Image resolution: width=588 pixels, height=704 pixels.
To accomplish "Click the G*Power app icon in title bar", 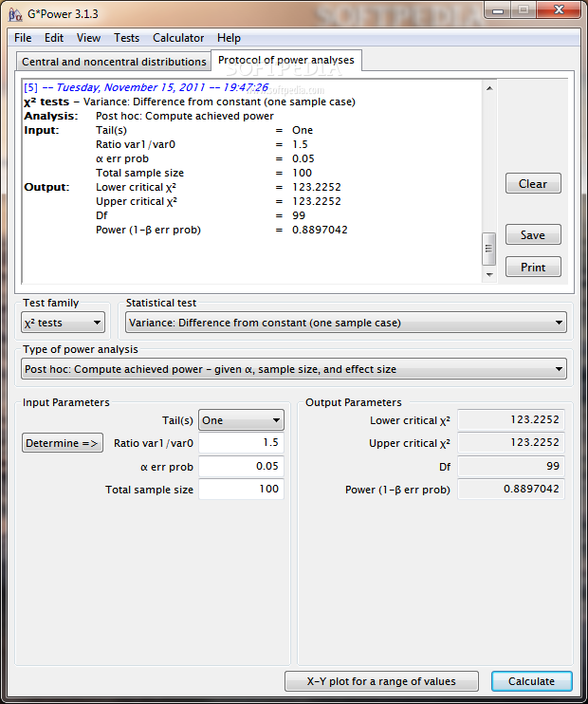I will tap(15, 14).
